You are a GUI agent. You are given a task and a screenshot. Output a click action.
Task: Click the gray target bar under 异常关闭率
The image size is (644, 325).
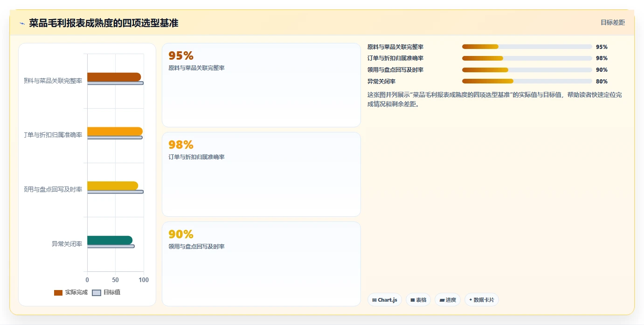point(111,246)
